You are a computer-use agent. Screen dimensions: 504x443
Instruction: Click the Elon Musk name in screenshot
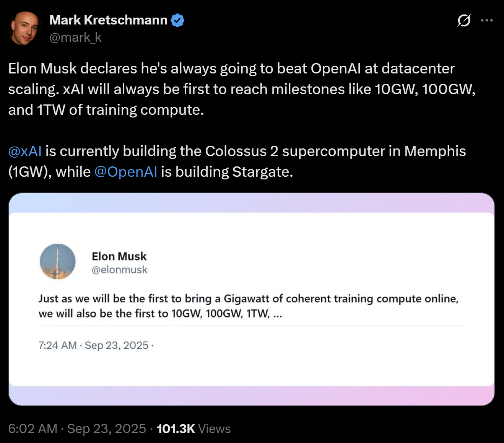(119, 256)
